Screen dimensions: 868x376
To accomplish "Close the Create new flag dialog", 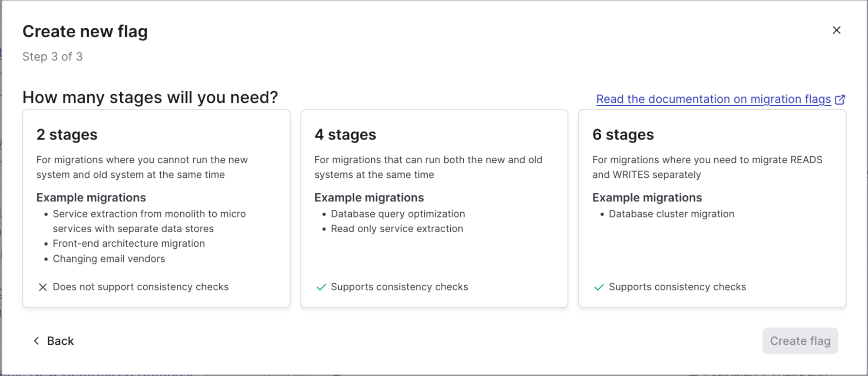I will click(x=836, y=30).
